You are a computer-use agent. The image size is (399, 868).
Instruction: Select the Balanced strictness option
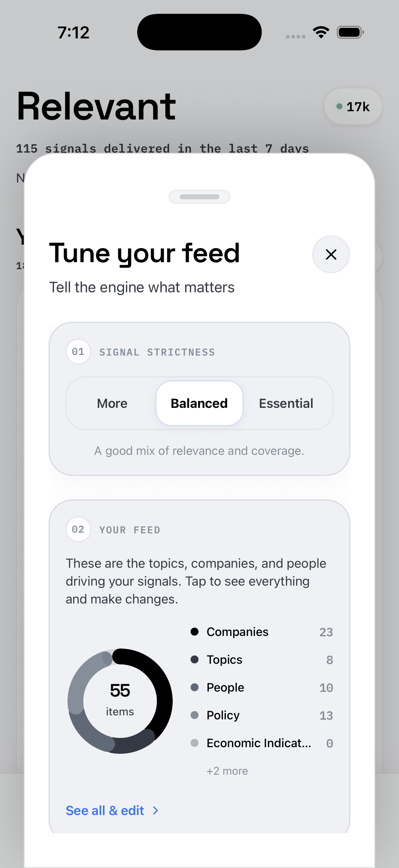(x=199, y=403)
